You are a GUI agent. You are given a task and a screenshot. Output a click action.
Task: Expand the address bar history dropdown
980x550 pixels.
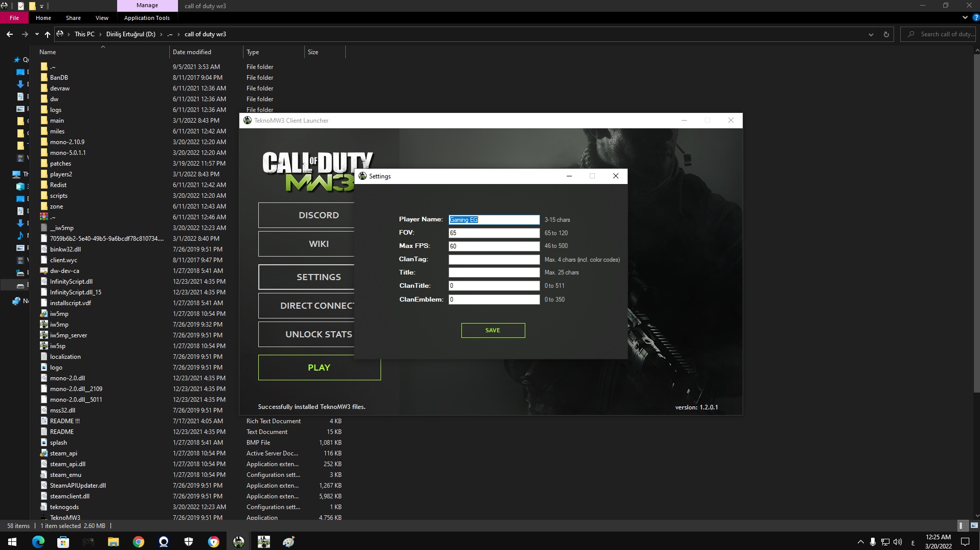click(871, 34)
